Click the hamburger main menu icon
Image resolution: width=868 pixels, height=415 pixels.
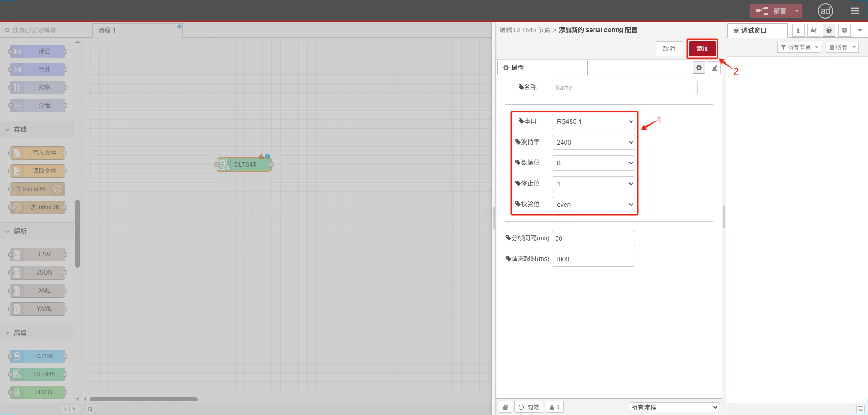(854, 11)
